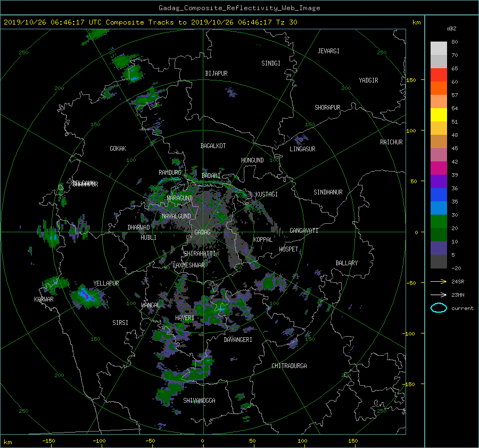Click the GANGAVATI city label
This screenshot has width=479, height=448.
click(x=304, y=231)
